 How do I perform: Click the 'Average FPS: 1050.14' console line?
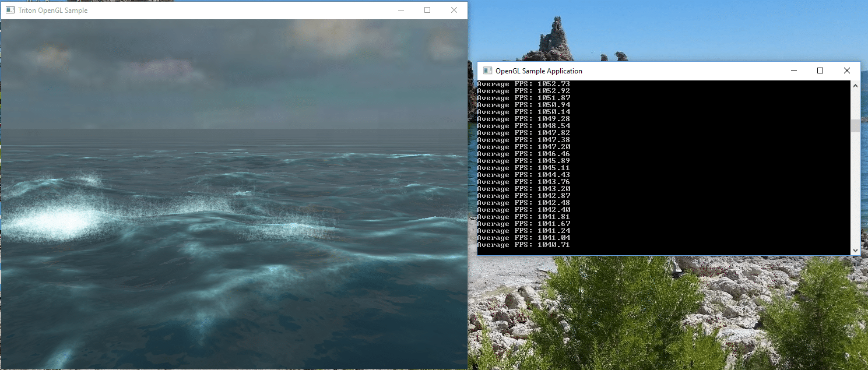pos(523,112)
